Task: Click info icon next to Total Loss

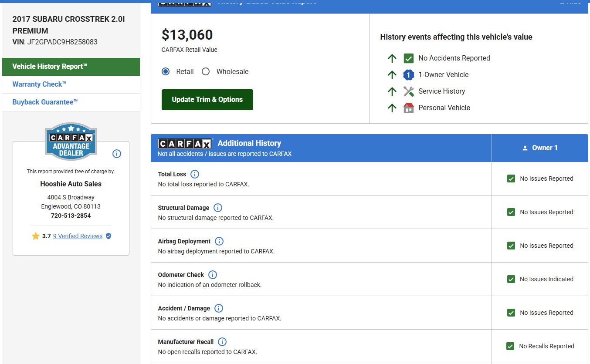Action: [x=195, y=174]
